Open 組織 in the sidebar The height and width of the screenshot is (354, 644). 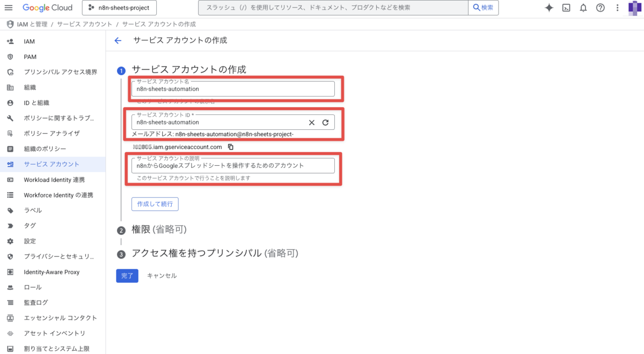(x=53, y=87)
